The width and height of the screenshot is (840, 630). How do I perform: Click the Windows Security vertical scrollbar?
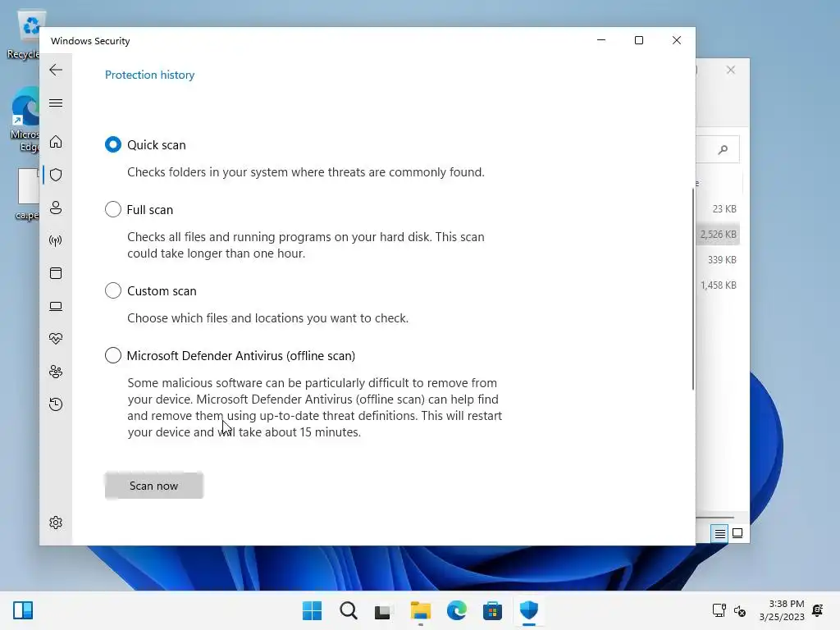692,290
